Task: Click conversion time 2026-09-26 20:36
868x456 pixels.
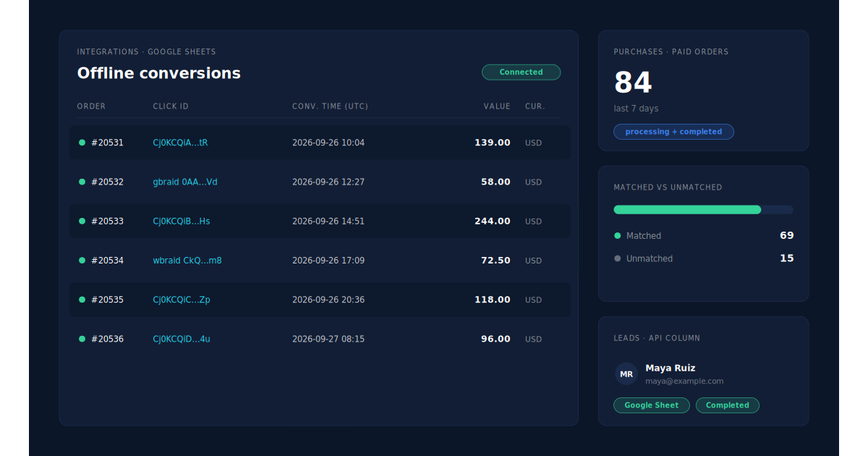Action: point(328,299)
